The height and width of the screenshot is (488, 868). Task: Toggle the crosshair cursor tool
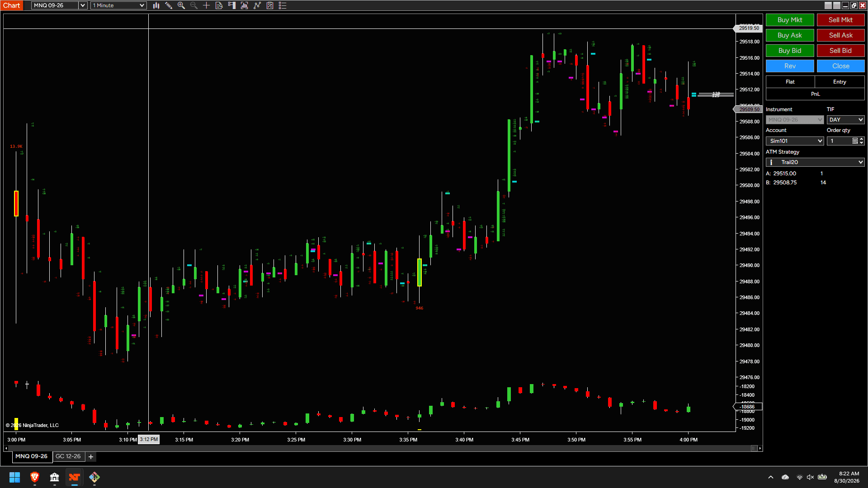[207, 5]
